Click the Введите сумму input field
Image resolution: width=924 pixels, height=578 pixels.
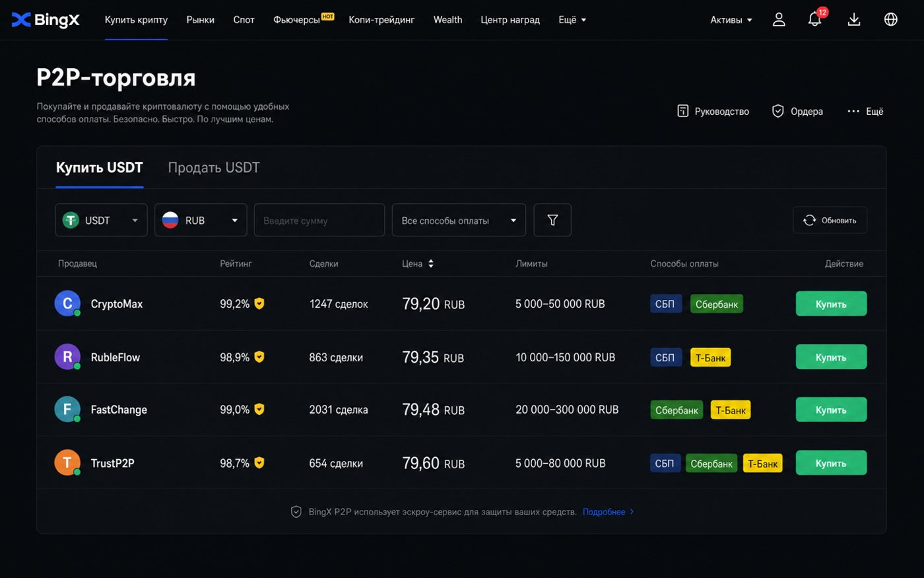[319, 220]
